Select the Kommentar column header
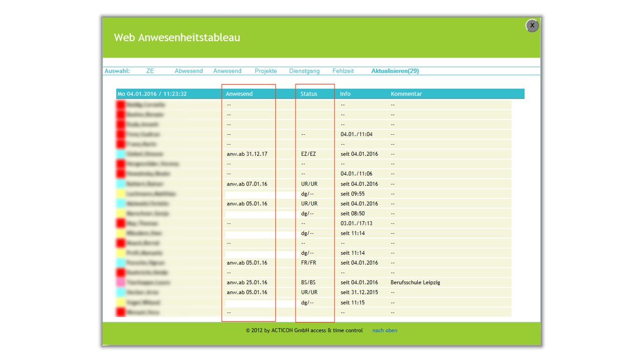 [x=406, y=94]
